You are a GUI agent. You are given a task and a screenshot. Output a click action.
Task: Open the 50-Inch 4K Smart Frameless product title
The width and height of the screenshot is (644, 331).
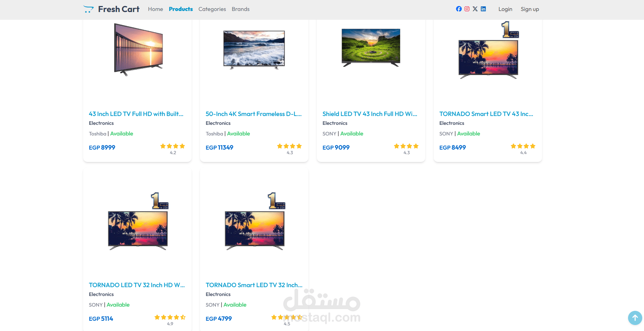[253, 114]
